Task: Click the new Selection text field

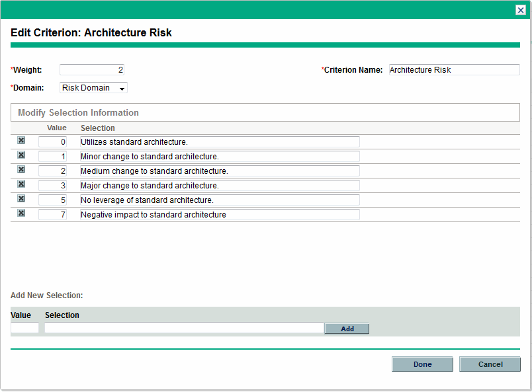Action: [184, 328]
